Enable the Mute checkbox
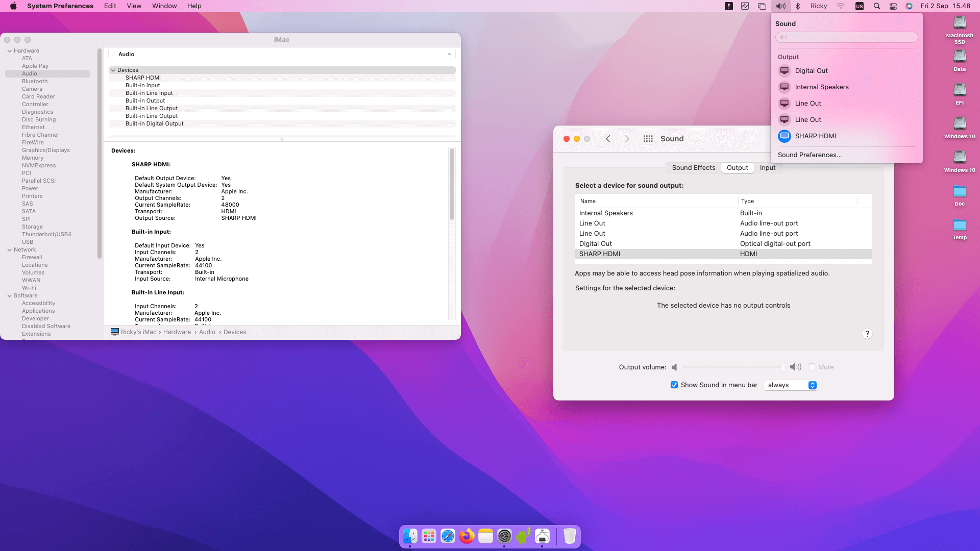The width and height of the screenshot is (980, 551). (x=811, y=367)
